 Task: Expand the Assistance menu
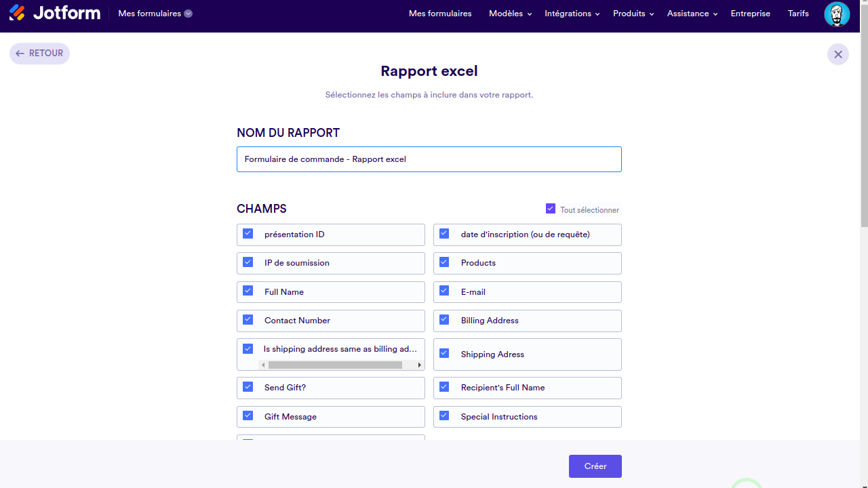(x=692, y=14)
